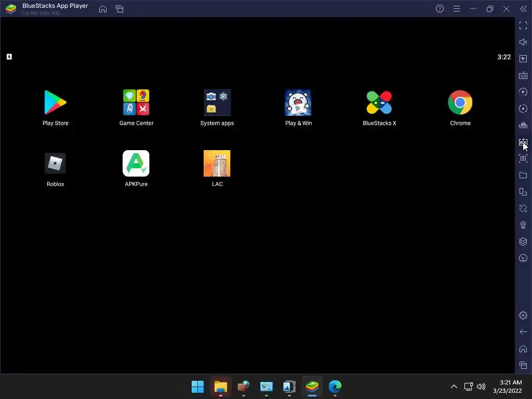Collapse the sidebar with double chevron
The height and width of the screenshot is (399, 532).
[x=524, y=9]
